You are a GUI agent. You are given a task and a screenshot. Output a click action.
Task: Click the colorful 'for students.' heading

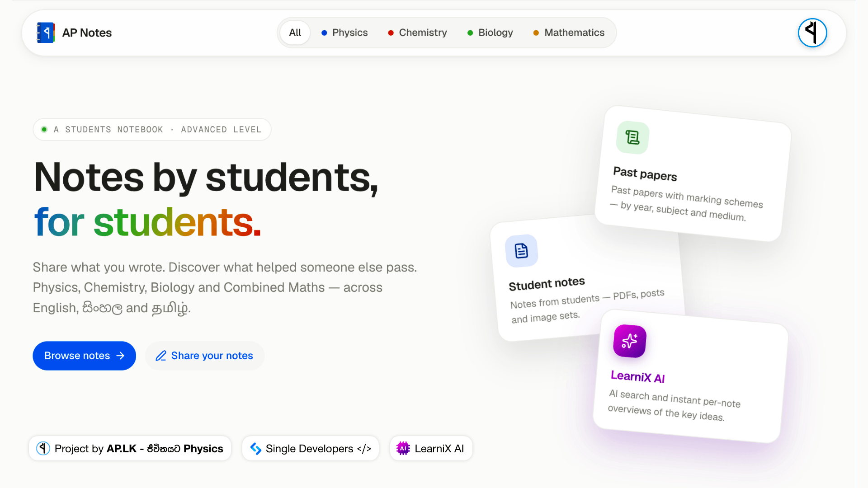click(148, 222)
